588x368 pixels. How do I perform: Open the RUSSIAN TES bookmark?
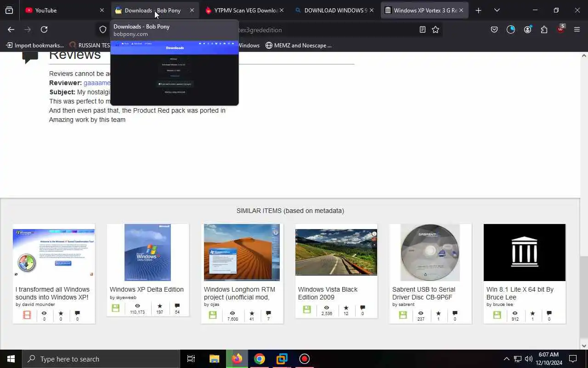(90, 45)
